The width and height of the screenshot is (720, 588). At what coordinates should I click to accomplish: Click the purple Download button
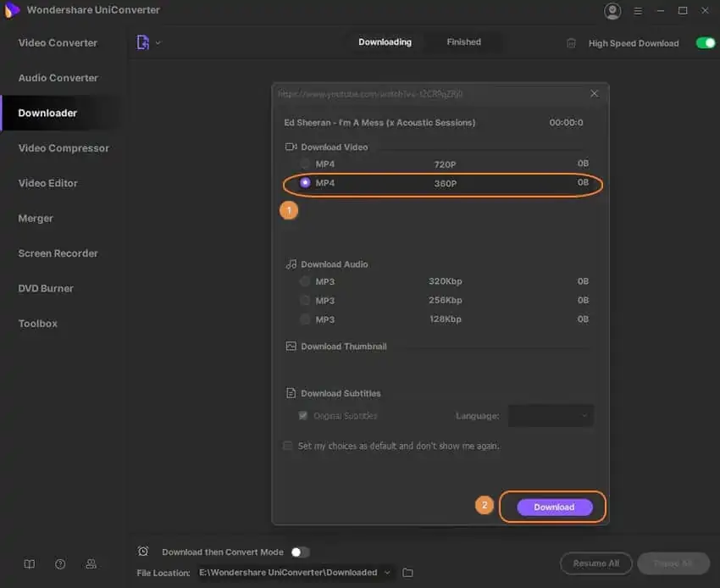pos(554,508)
